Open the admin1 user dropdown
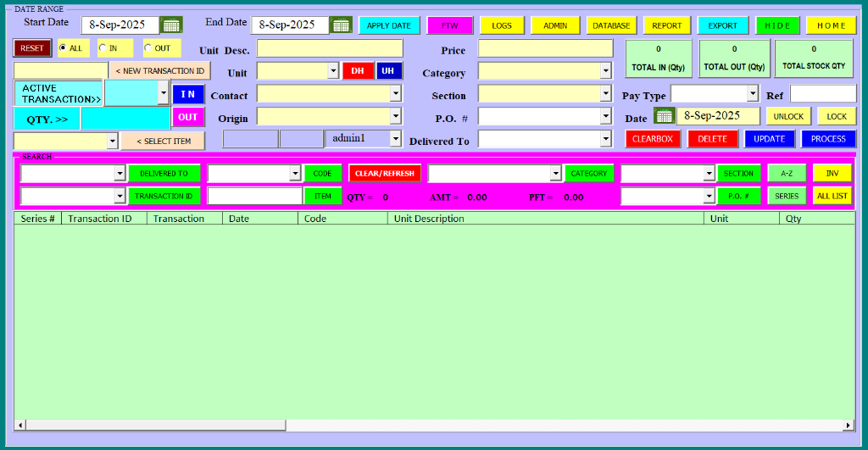 395,138
